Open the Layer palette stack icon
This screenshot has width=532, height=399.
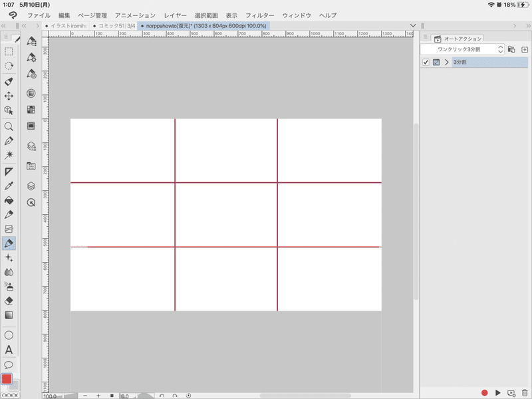(31, 186)
